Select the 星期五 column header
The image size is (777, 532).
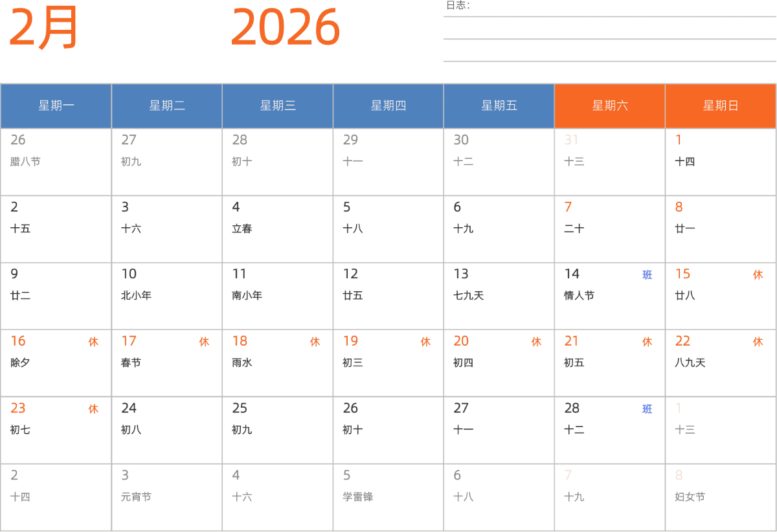click(x=499, y=105)
